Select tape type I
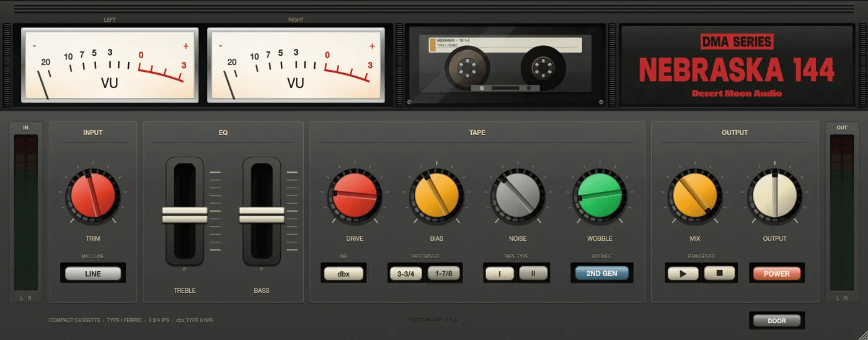Screen dimensions: 868x340 (500, 274)
